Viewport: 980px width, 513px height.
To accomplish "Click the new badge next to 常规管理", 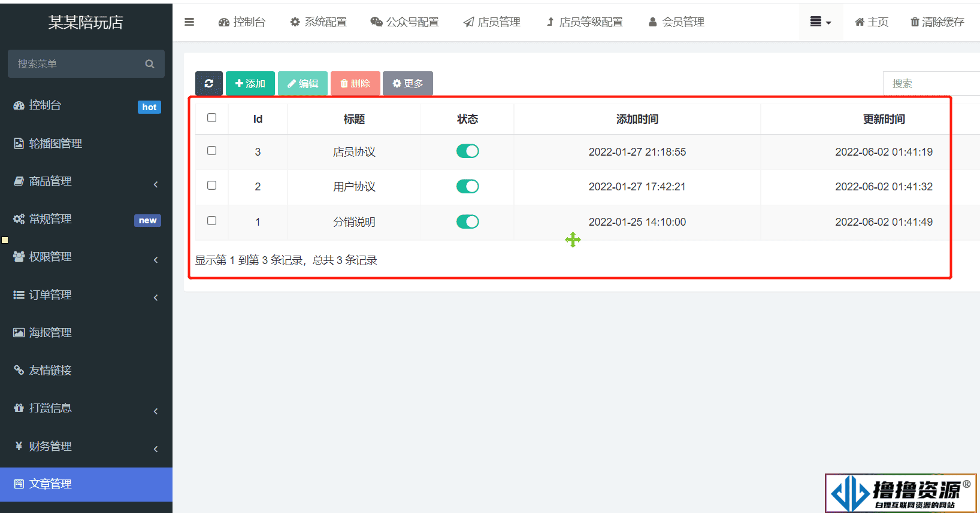I will pyautogui.click(x=147, y=220).
